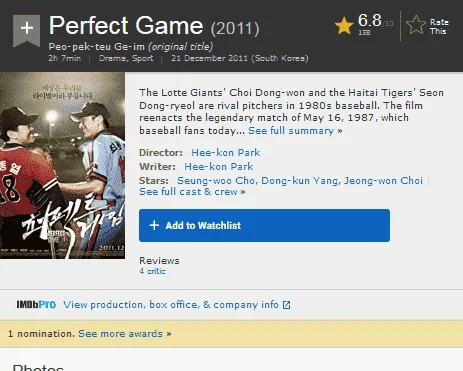Screen dimensions: 463x371
Task: Open the Perfect Game movie poster
Action: coord(62,165)
